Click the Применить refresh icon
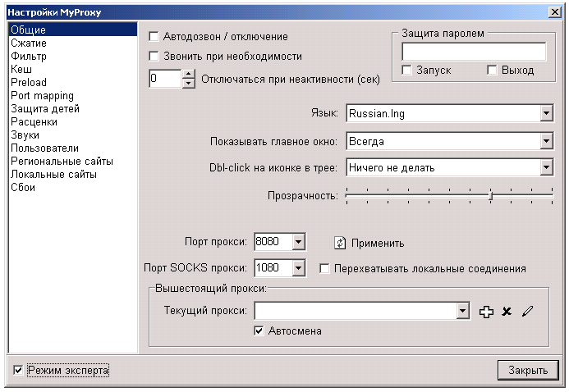The width and height of the screenshot is (569, 392). 340,243
